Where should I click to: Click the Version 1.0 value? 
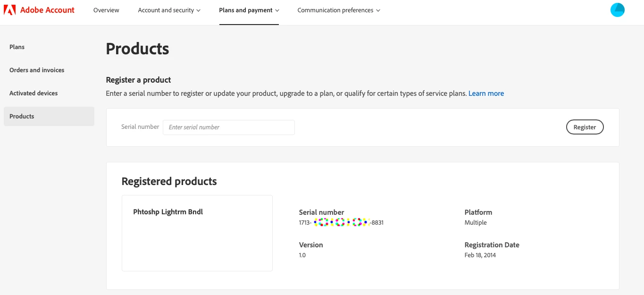pyautogui.click(x=302, y=255)
